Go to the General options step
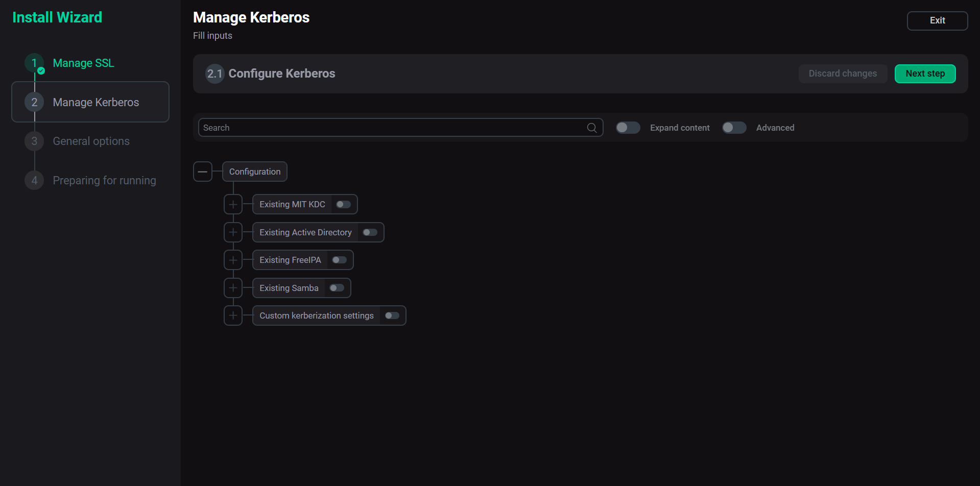 coord(91,141)
